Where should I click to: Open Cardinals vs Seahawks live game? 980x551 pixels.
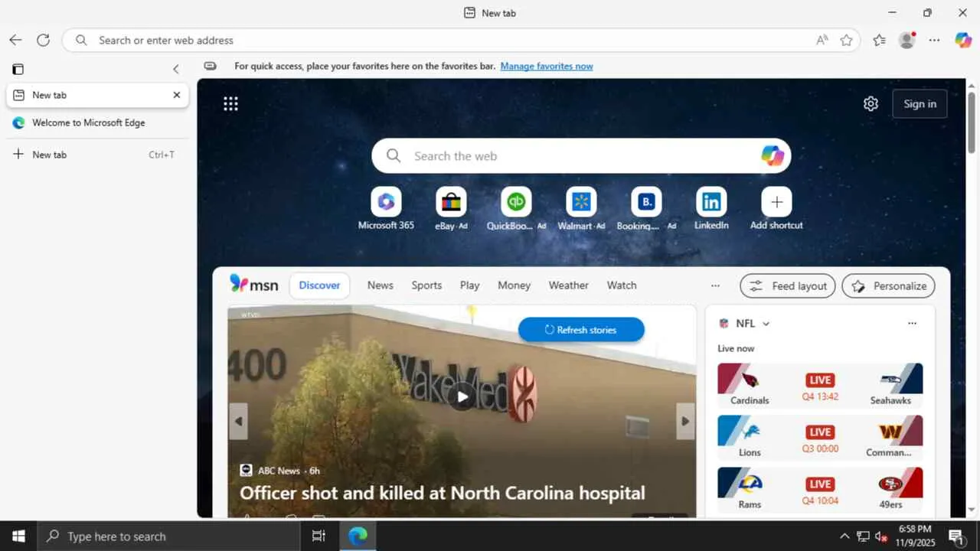820,385
